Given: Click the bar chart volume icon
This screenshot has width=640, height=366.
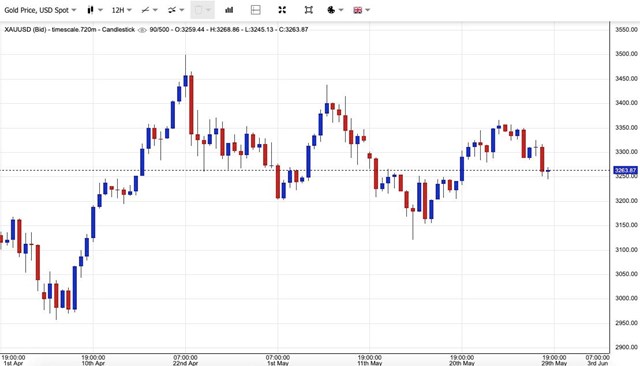Looking at the screenshot, I should pyautogui.click(x=229, y=10).
